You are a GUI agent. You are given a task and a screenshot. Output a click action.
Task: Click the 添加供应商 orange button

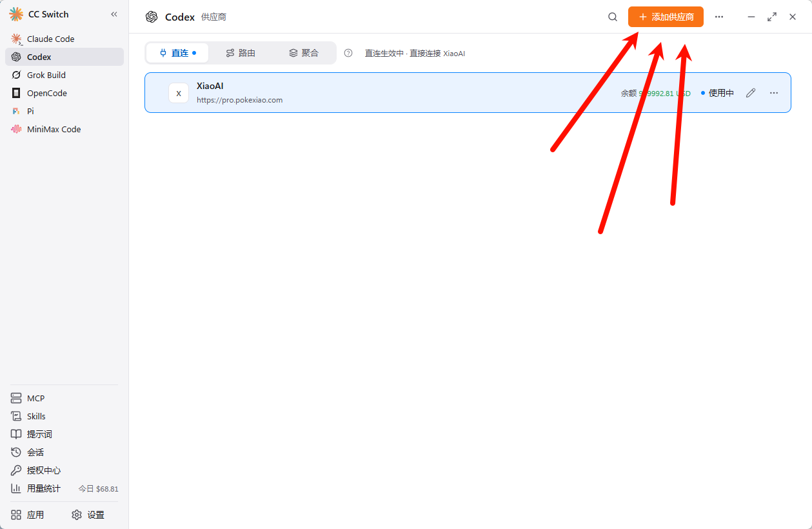point(666,17)
